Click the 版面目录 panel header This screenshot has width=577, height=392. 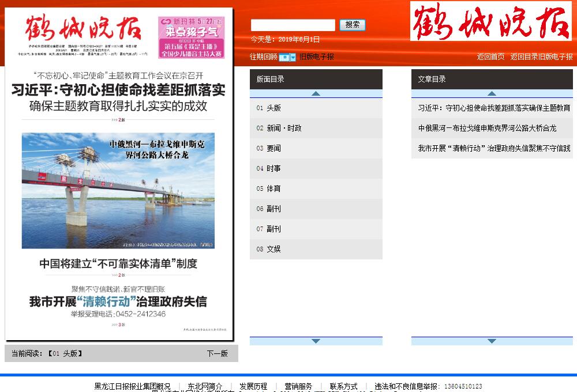(316, 79)
